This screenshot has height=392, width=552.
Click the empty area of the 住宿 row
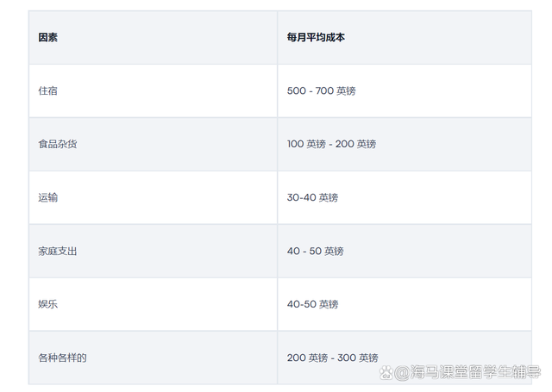point(169,90)
